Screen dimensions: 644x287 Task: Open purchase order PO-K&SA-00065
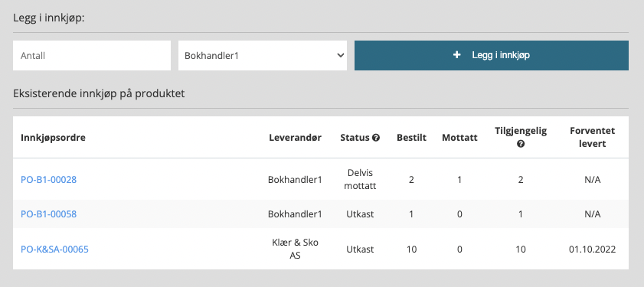click(54, 249)
